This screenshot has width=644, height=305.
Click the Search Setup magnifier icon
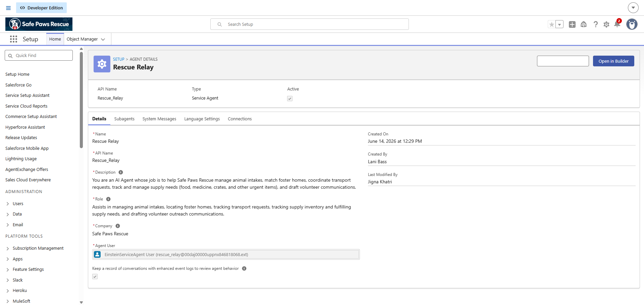220,24
